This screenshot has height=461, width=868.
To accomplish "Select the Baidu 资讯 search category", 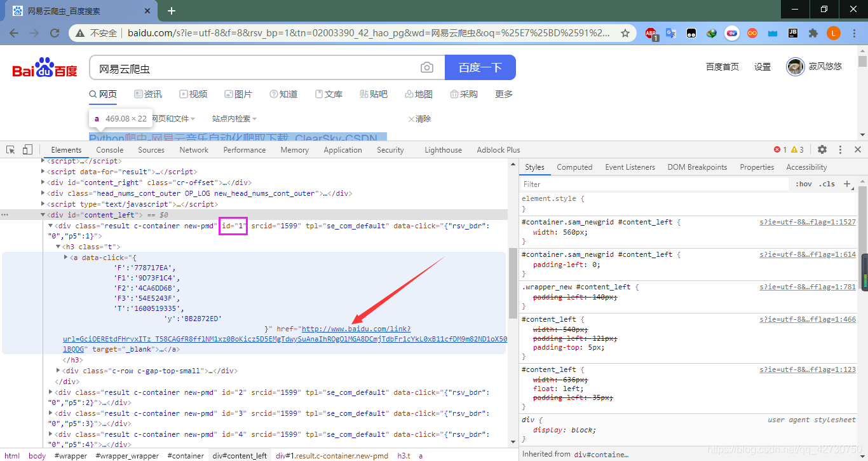I will (148, 94).
